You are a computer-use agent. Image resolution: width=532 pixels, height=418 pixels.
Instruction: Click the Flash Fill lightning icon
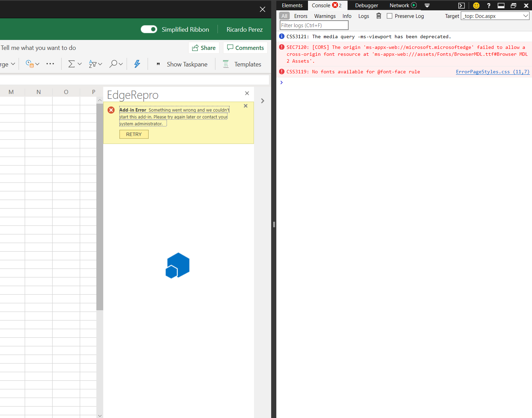click(137, 64)
